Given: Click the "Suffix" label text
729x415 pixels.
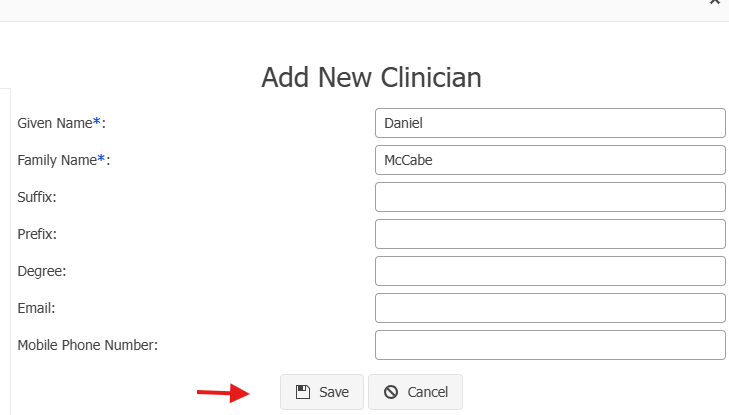Looking at the screenshot, I should tap(37, 197).
